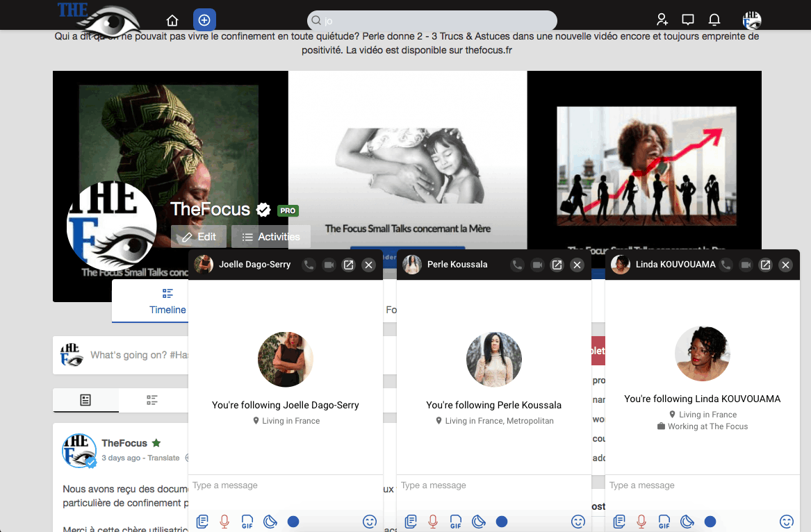
Task: Pop out Linda KOUVOUAMA chat window
Action: (x=766, y=265)
